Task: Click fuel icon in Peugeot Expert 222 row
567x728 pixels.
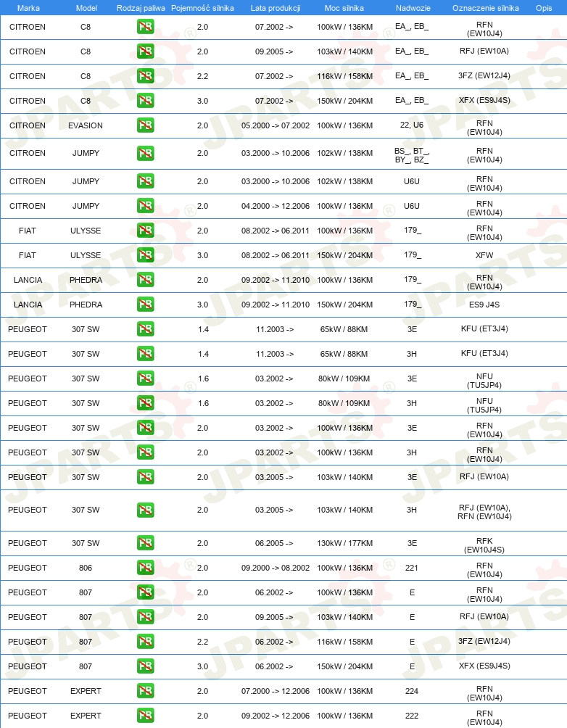Action: pos(145,715)
